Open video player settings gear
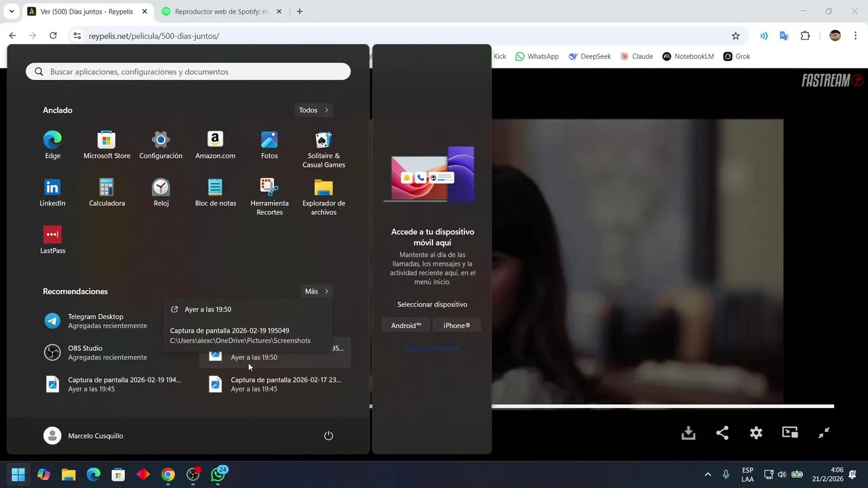Image resolution: width=868 pixels, height=488 pixels. tap(756, 432)
